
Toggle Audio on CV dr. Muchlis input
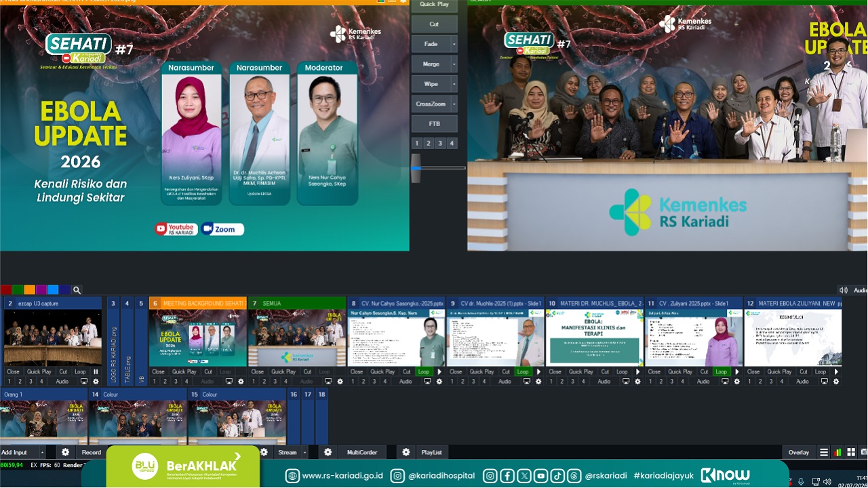pos(505,382)
